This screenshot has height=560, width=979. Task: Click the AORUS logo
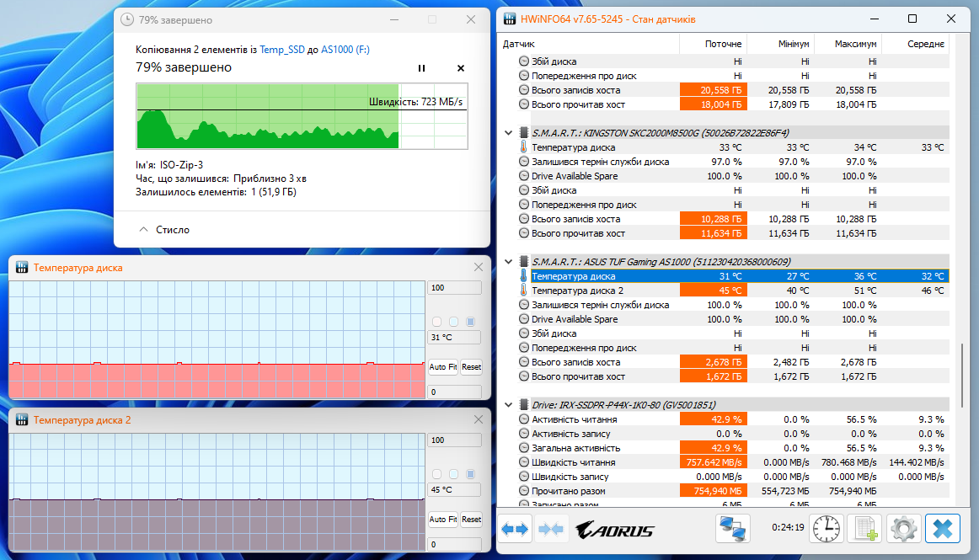tap(614, 530)
